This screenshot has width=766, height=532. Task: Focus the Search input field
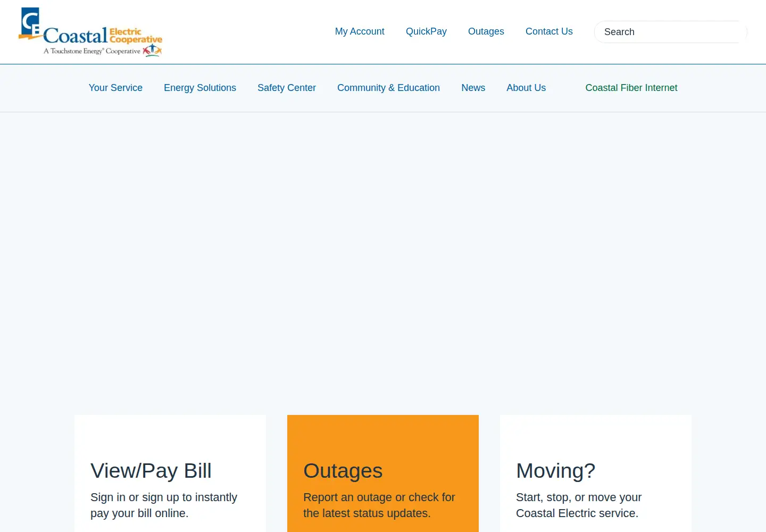coord(670,32)
